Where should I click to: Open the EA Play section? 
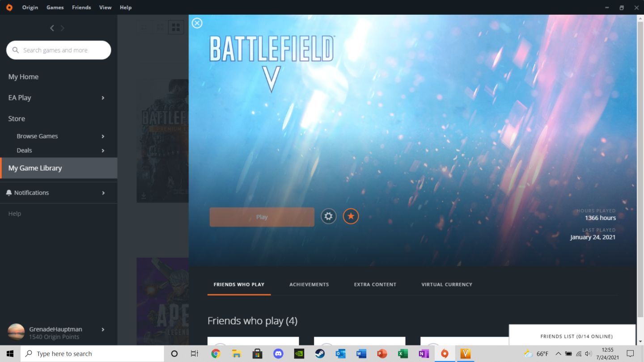[x=20, y=97]
